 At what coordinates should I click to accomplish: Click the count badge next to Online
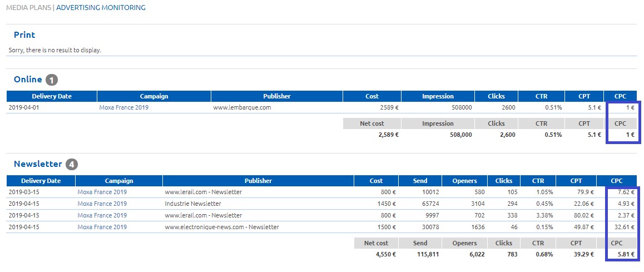(x=52, y=80)
